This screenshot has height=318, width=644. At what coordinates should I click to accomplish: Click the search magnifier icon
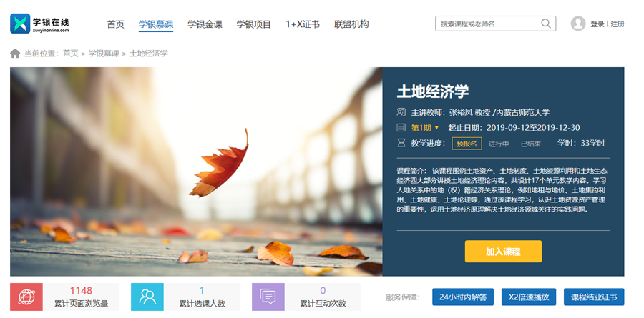pos(546,24)
